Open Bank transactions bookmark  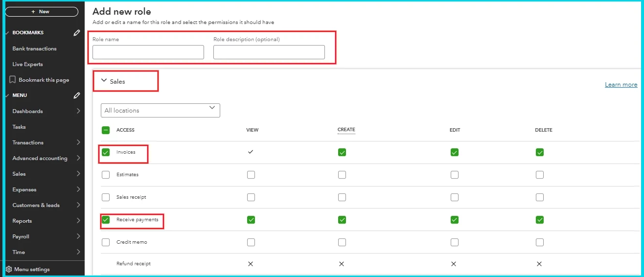pyautogui.click(x=34, y=48)
